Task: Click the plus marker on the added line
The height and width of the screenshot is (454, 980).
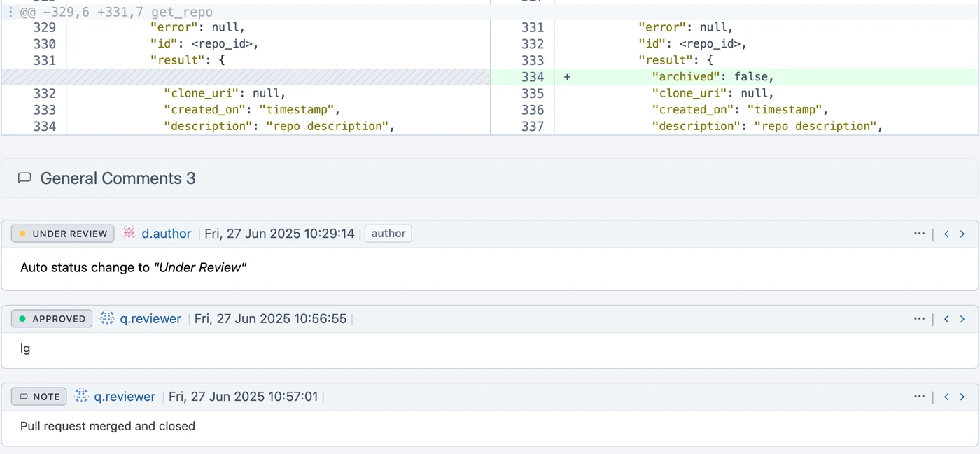Action: pos(567,77)
